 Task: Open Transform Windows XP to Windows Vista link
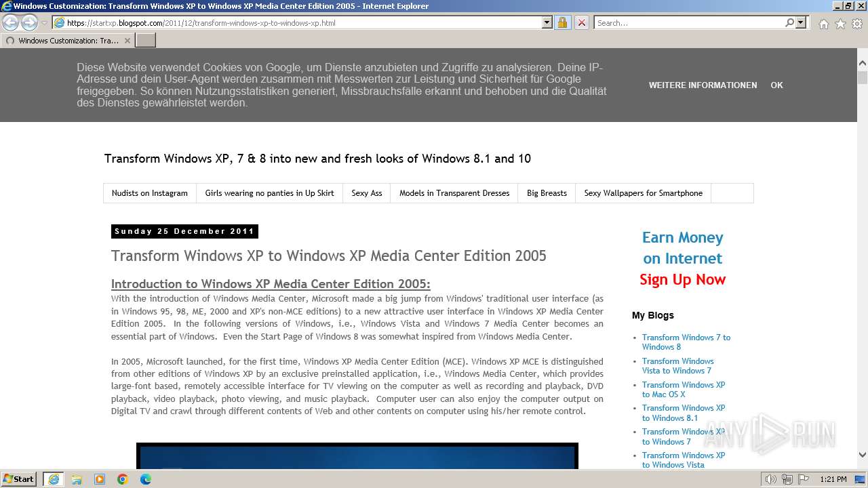click(684, 460)
